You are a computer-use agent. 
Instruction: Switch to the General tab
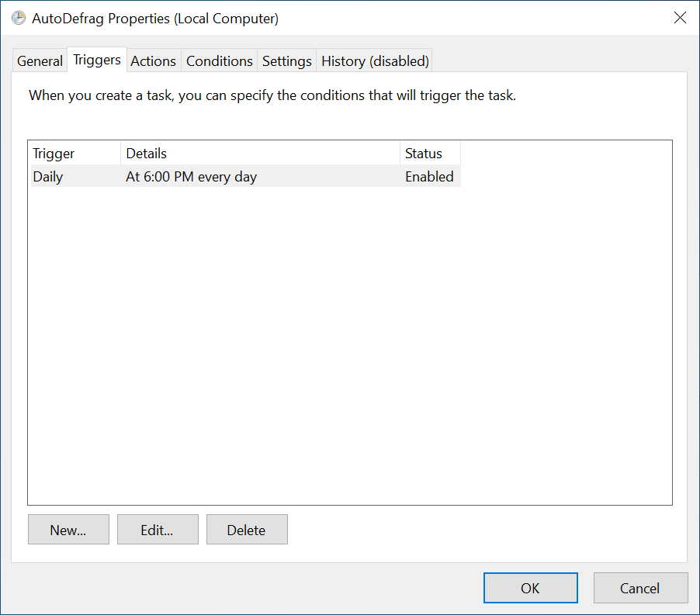coord(40,61)
